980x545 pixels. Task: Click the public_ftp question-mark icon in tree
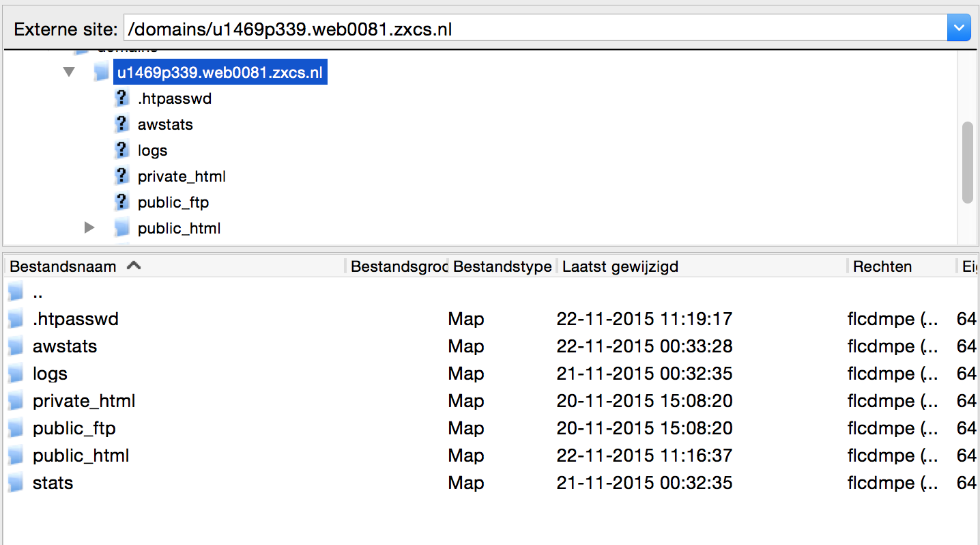[x=121, y=202]
